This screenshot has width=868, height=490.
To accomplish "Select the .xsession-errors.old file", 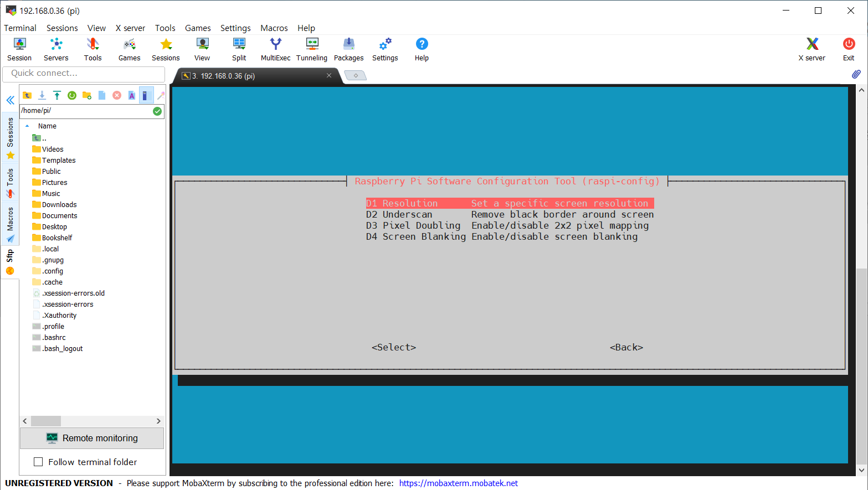I will (x=69, y=293).
